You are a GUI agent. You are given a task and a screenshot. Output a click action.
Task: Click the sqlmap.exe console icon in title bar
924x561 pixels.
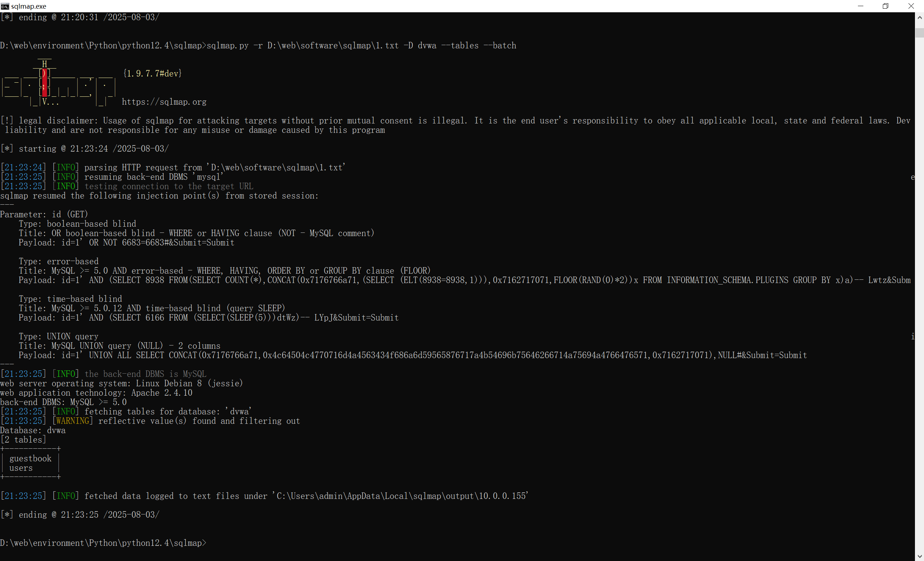click(5, 6)
